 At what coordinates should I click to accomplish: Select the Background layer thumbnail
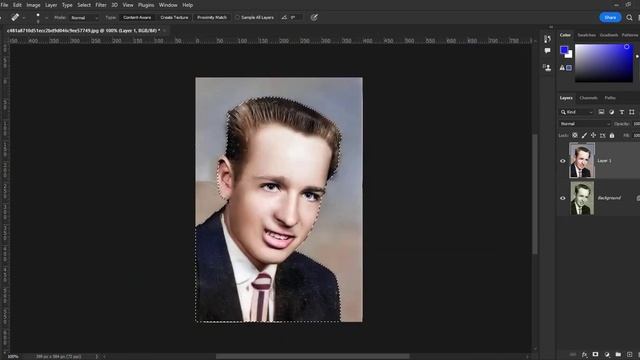click(582, 198)
